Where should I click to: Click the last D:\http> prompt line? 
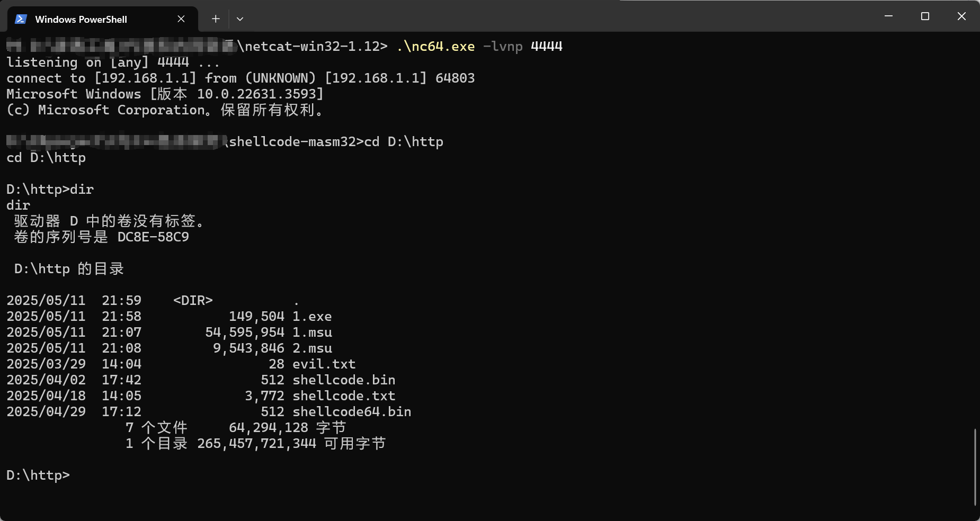point(38,475)
